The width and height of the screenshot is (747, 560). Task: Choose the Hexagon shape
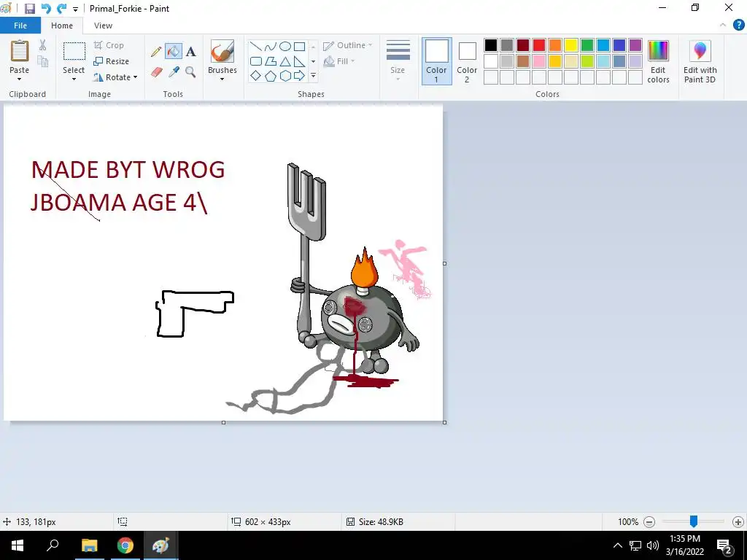pyautogui.click(x=285, y=76)
